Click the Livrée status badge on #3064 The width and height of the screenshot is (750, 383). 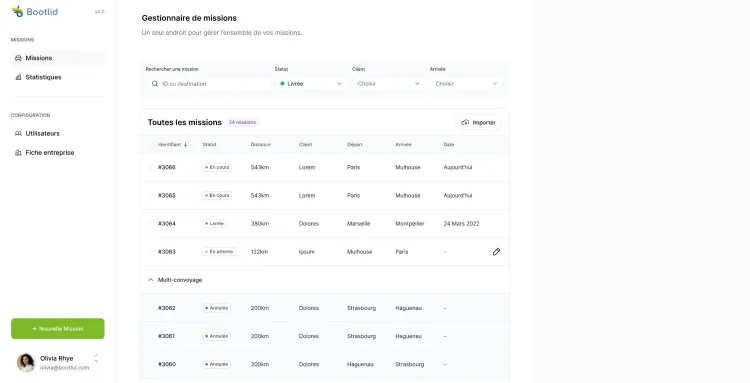click(214, 224)
